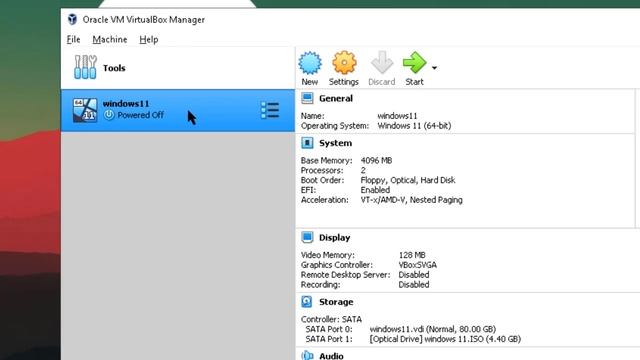This screenshot has height=360, width=640.
Task: Click the grayed Discard arrow icon
Action: 382,63
